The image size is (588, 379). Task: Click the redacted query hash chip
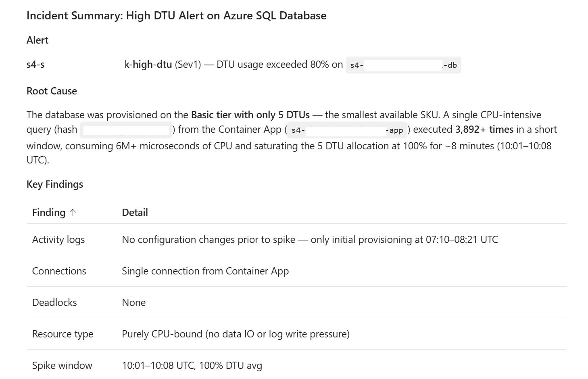(126, 130)
